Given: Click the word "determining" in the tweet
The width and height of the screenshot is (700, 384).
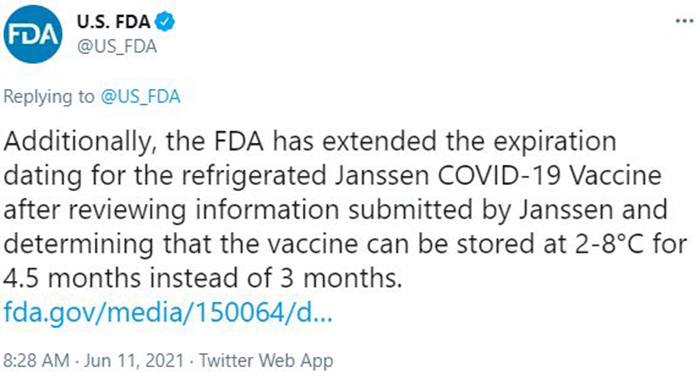Looking at the screenshot, I should (79, 244).
